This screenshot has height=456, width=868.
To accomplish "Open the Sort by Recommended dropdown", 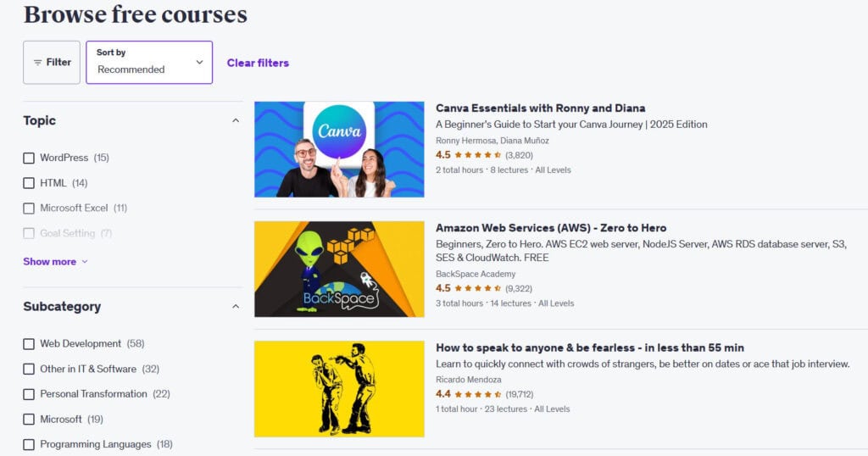I will click(149, 63).
